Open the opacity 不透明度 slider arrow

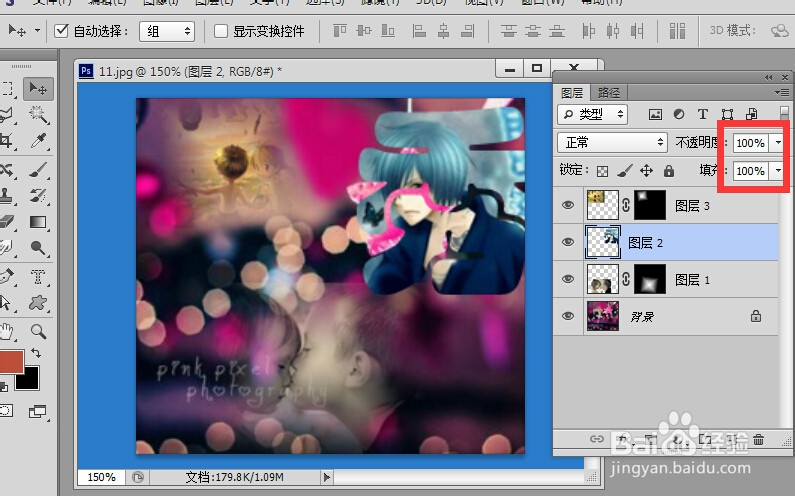tap(778, 143)
